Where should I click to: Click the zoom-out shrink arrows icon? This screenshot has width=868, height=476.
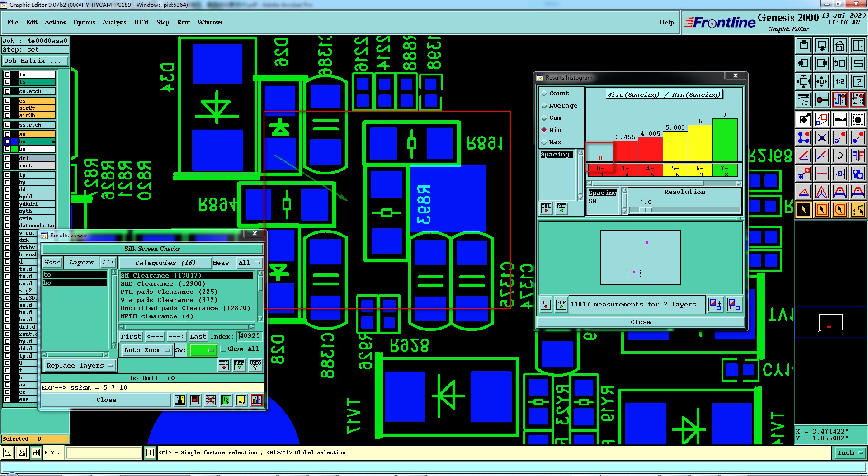point(822,81)
